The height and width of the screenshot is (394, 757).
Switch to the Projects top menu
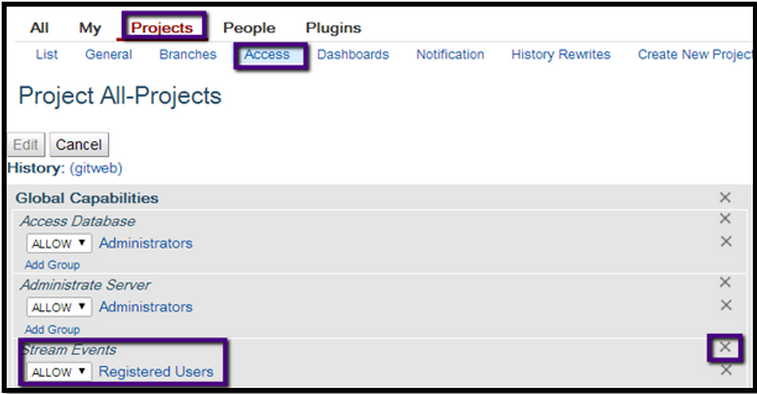(162, 28)
